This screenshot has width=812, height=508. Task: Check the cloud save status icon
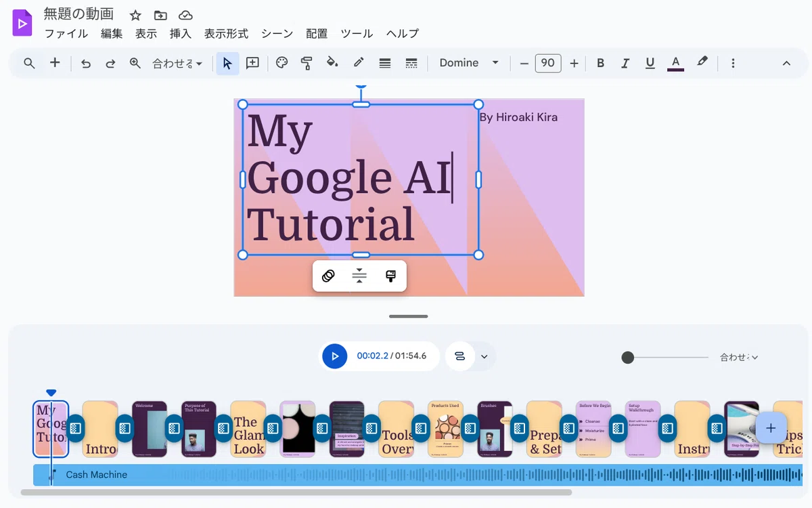coord(185,16)
